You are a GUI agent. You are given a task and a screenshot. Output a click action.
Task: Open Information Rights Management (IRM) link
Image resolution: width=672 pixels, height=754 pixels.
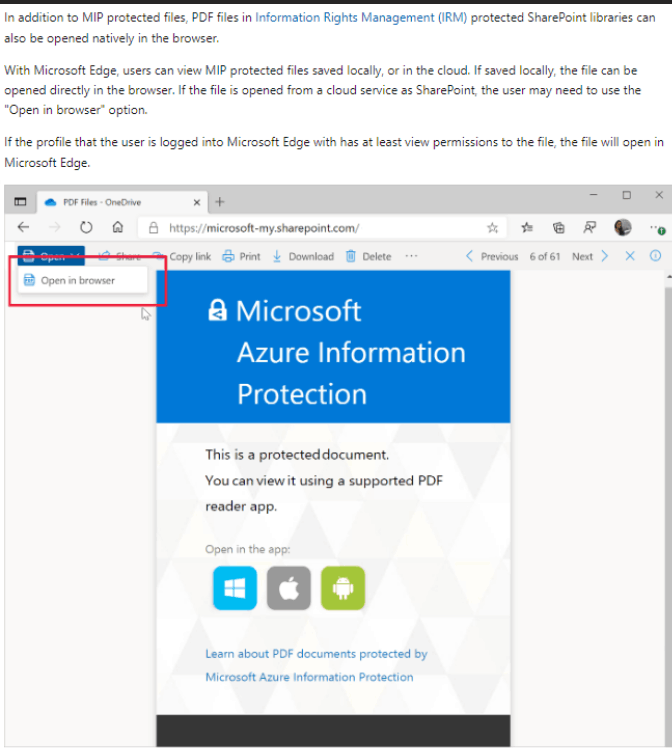(x=361, y=17)
